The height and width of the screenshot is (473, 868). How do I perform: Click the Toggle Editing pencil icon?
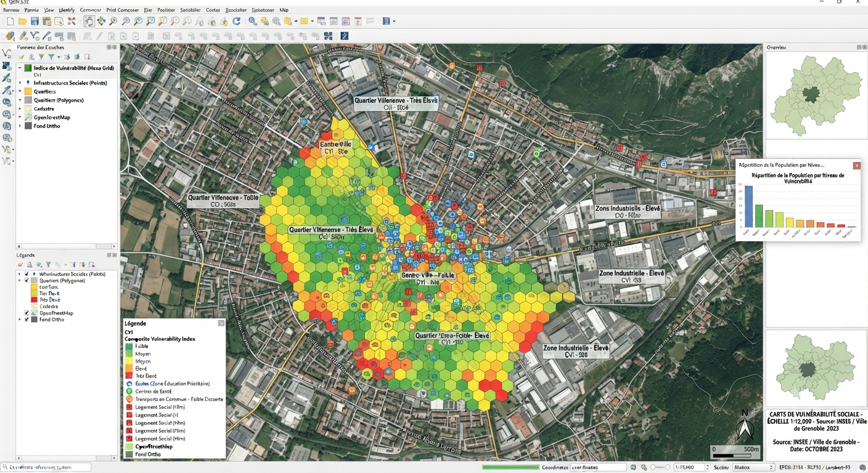[x=23, y=36]
